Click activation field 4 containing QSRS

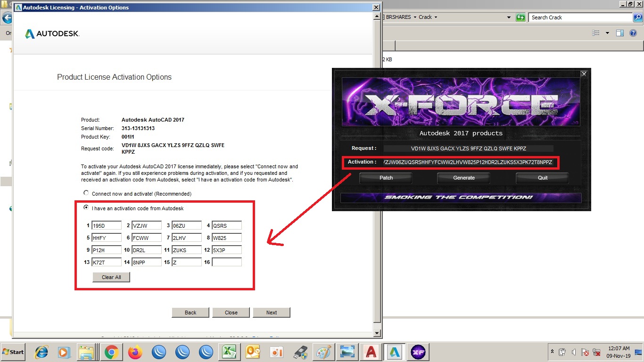[x=227, y=226]
